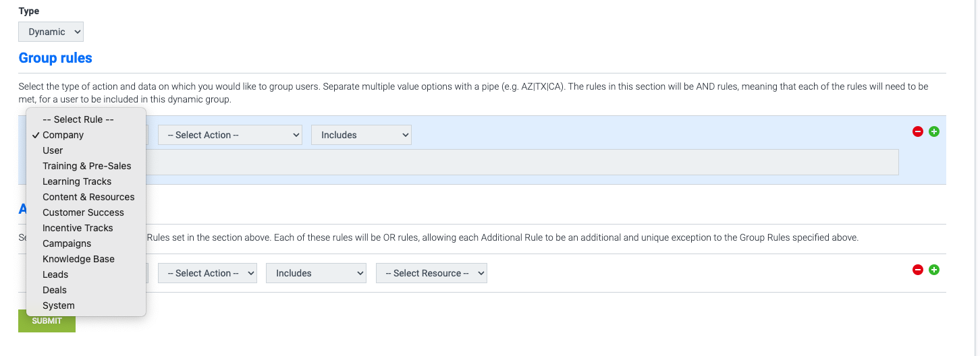Click the green SUBMIT button

(x=47, y=321)
